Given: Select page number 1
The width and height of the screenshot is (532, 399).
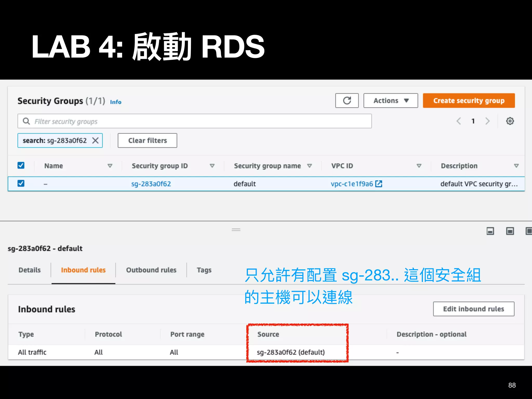Looking at the screenshot, I should pyautogui.click(x=473, y=121).
